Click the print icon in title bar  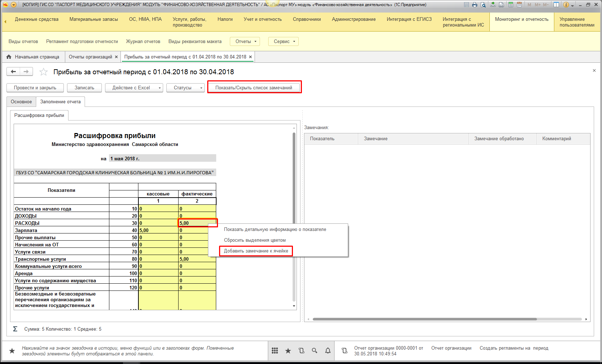tap(475, 5)
